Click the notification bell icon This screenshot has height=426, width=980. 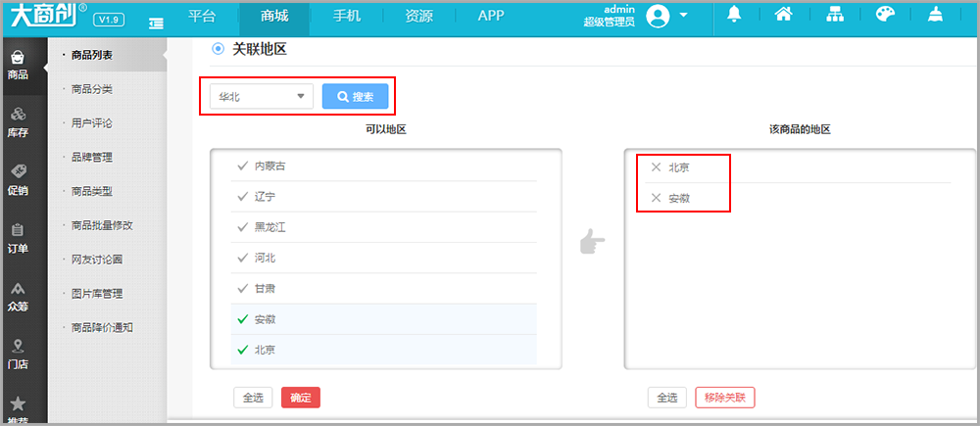pos(734,16)
